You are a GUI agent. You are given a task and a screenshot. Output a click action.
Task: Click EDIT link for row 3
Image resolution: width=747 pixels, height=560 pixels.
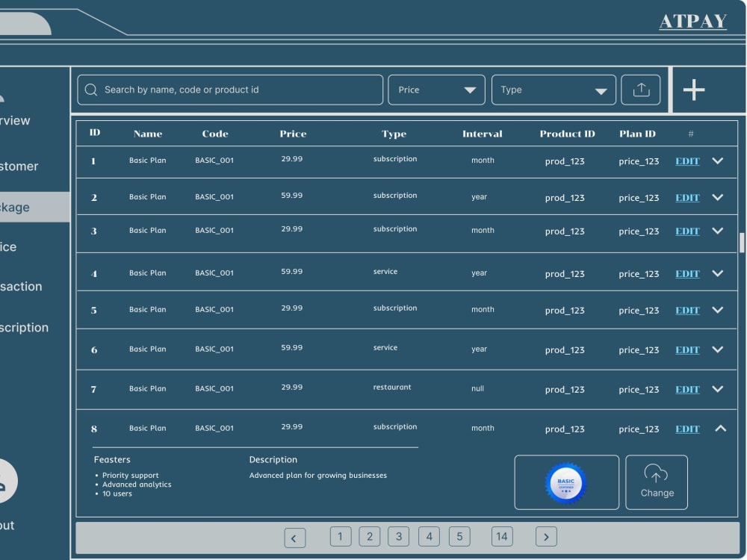[687, 231]
